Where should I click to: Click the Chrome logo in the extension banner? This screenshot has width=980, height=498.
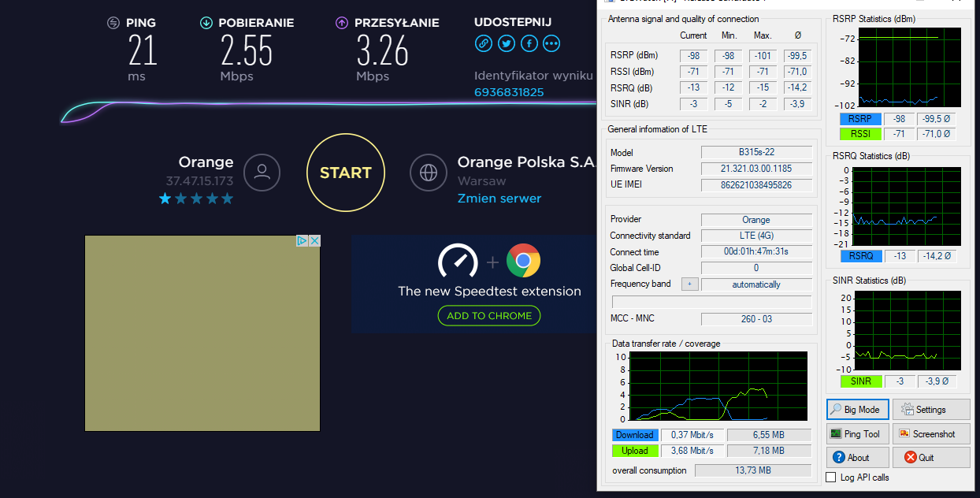[523, 261]
